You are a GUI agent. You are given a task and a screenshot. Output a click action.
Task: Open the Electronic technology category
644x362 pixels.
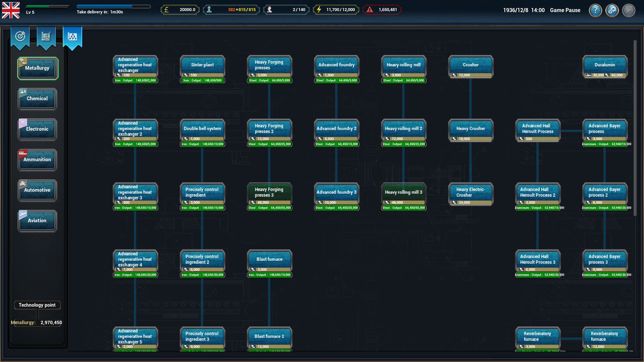pyautogui.click(x=37, y=129)
